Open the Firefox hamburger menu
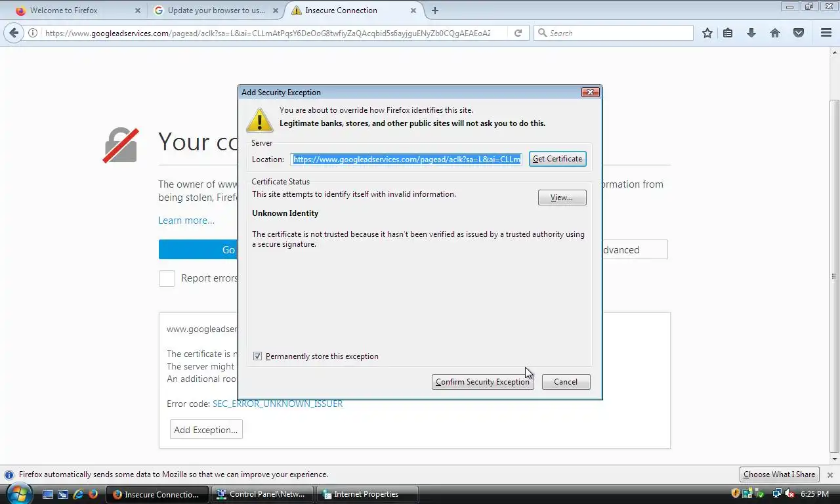The image size is (840, 504). coord(826,33)
